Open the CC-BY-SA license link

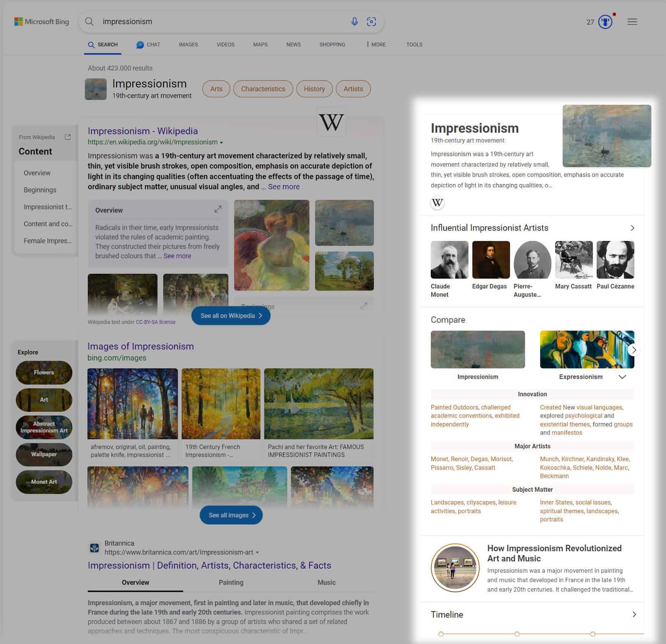pyautogui.click(x=155, y=322)
